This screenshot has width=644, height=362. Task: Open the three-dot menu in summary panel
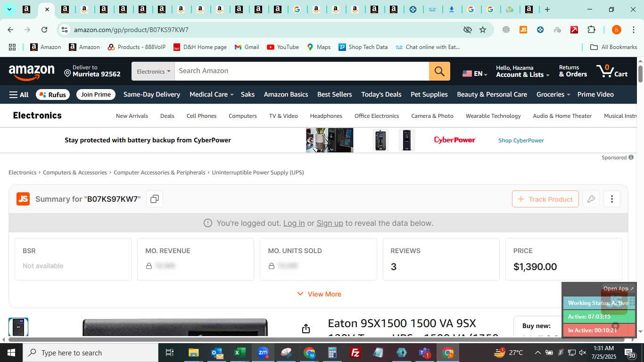click(x=612, y=199)
